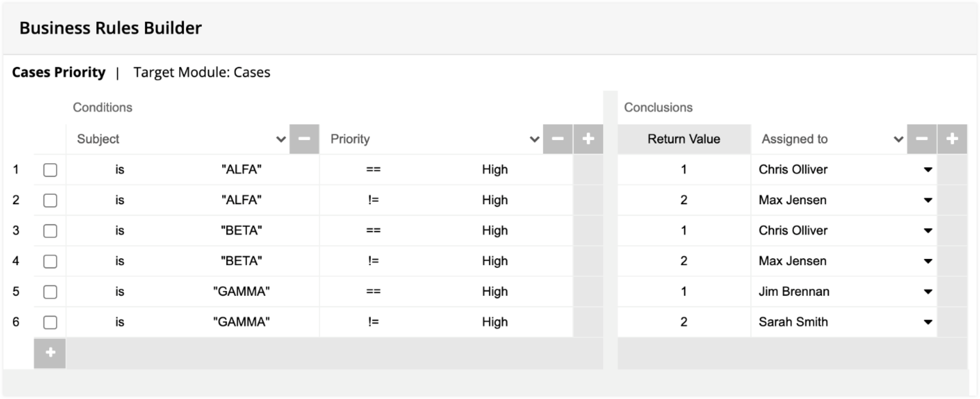Open Chris Olliver dropdown in row 1
The width and height of the screenshot is (980, 399).
[928, 169]
